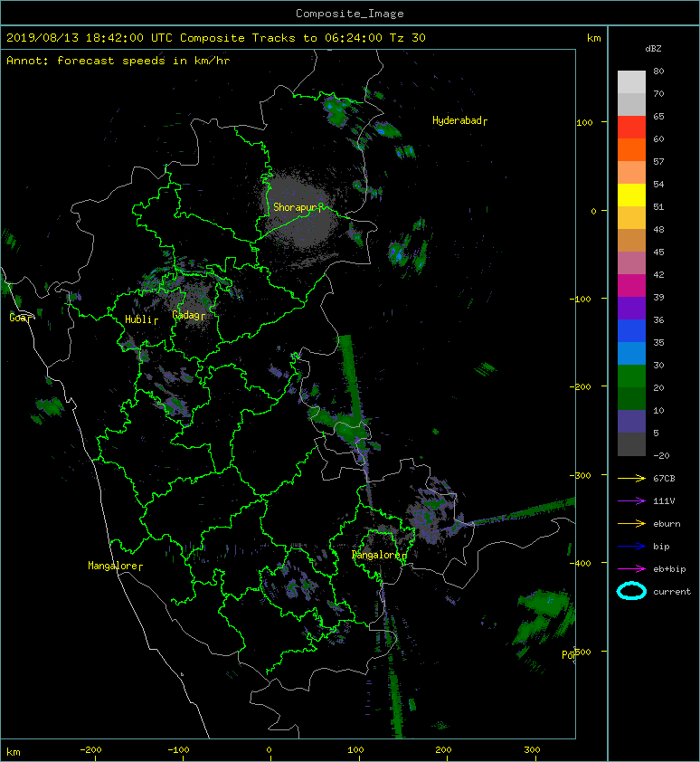Click the 'Annot: forecast speeds in km/hr' text
This screenshot has width=700, height=762.
pyautogui.click(x=118, y=61)
